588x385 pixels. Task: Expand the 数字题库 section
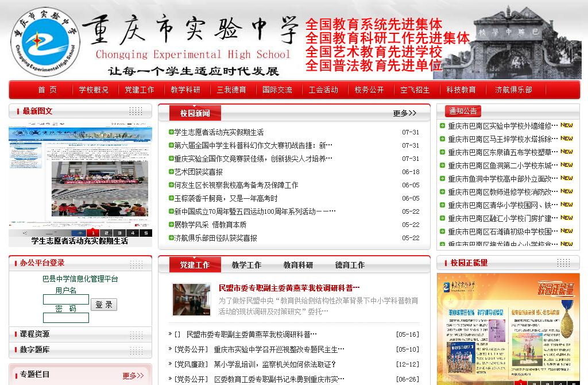click(x=34, y=349)
